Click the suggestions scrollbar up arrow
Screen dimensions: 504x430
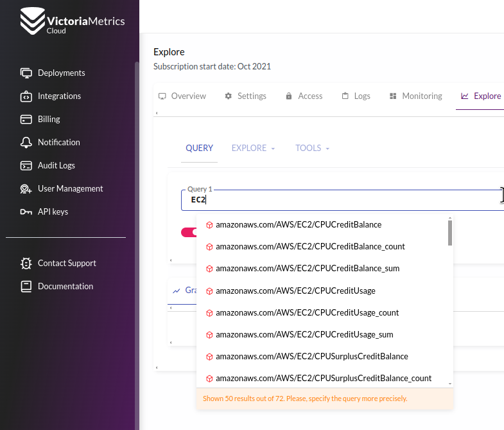coord(450,218)
